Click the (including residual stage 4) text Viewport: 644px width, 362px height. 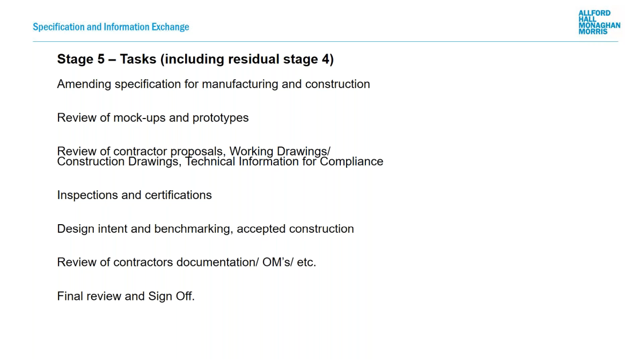pyautogui.click(x=247, y=59)
